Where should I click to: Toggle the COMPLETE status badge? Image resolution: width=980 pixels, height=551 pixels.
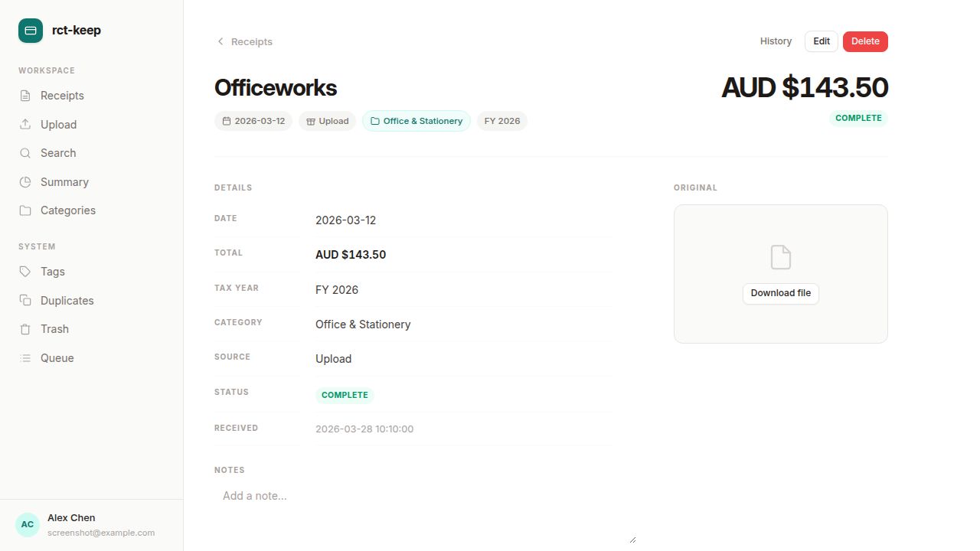pyautogui.click(x=858, y=118)
